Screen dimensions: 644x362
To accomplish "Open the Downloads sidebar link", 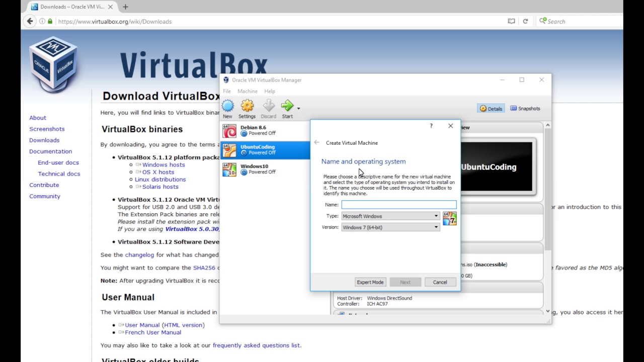I will coord(44,140).
